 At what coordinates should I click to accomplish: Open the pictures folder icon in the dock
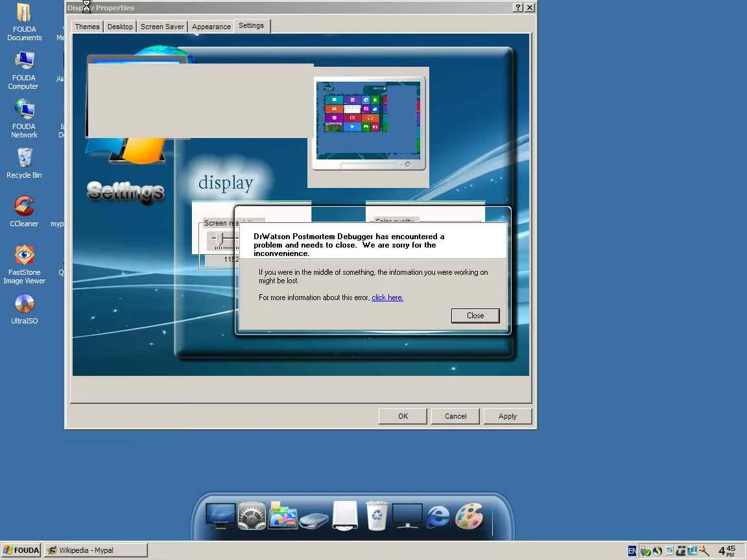(283, 515)
